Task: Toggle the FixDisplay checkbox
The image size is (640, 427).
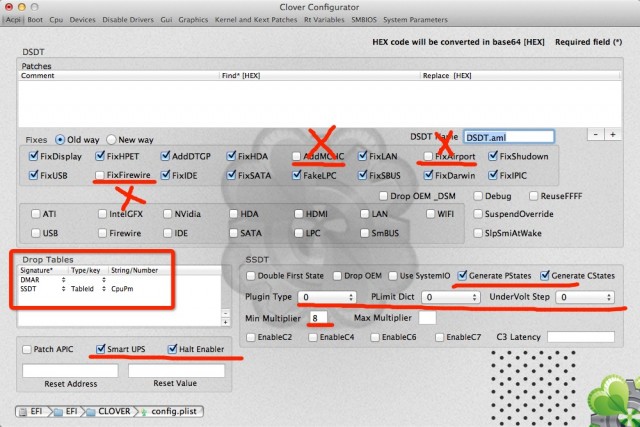Action: point(33,156)
